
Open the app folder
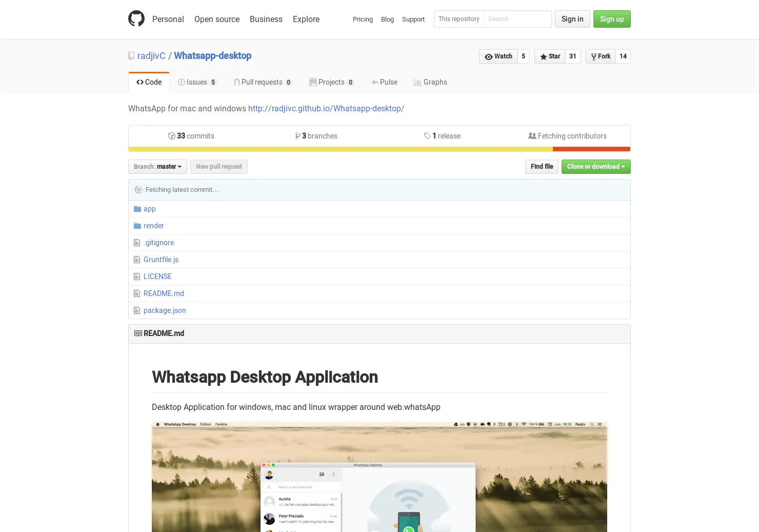click(150, 209)
